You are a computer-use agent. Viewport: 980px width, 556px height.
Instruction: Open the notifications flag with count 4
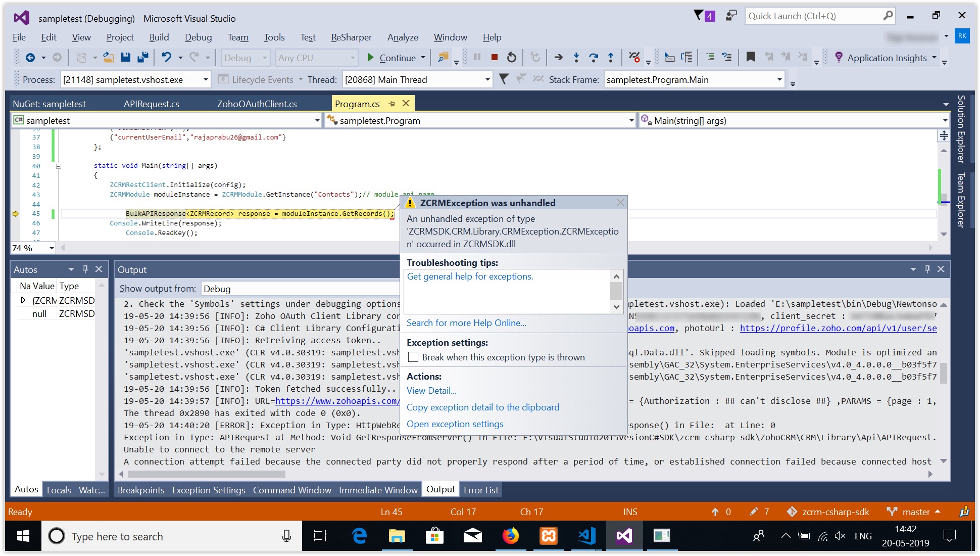(x=704, y=16)
